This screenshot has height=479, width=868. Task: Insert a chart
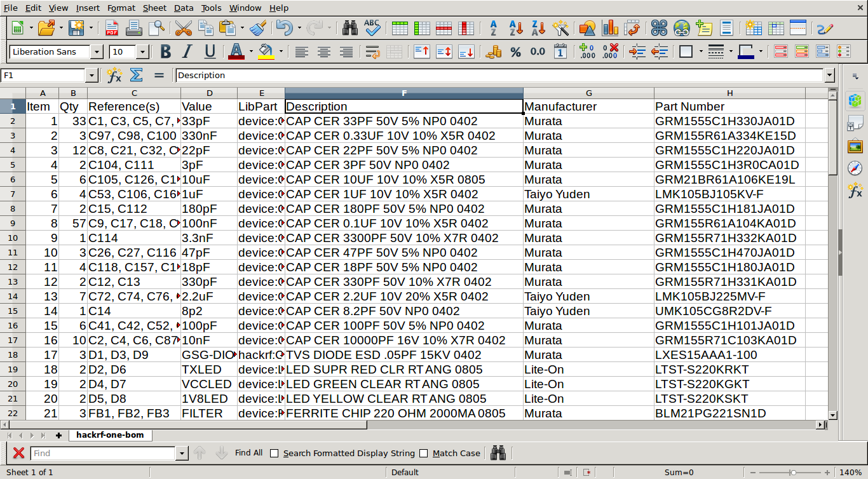[610, 28]
